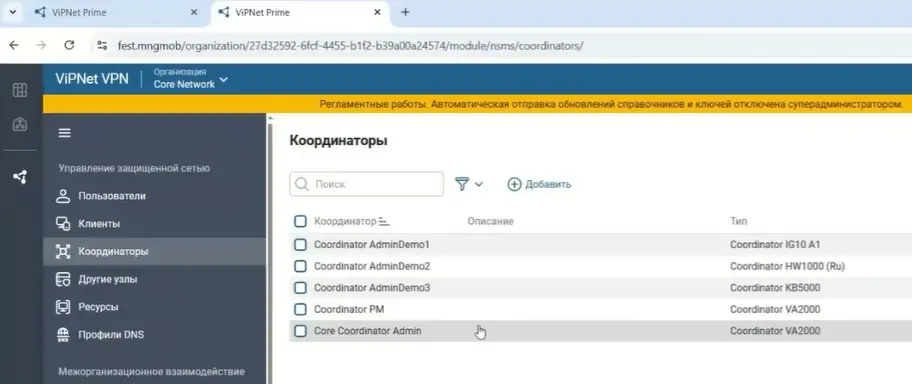Viewport: 912px width, 384px height.
Task: Select Coordinator VA2000 type in Coordinator PM row
Action: [x=775, y=310]
